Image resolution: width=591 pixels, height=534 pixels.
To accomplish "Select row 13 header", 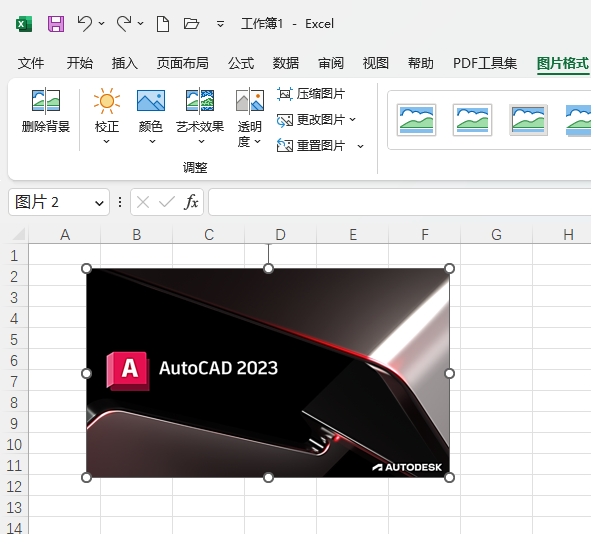I will point(14,507).
